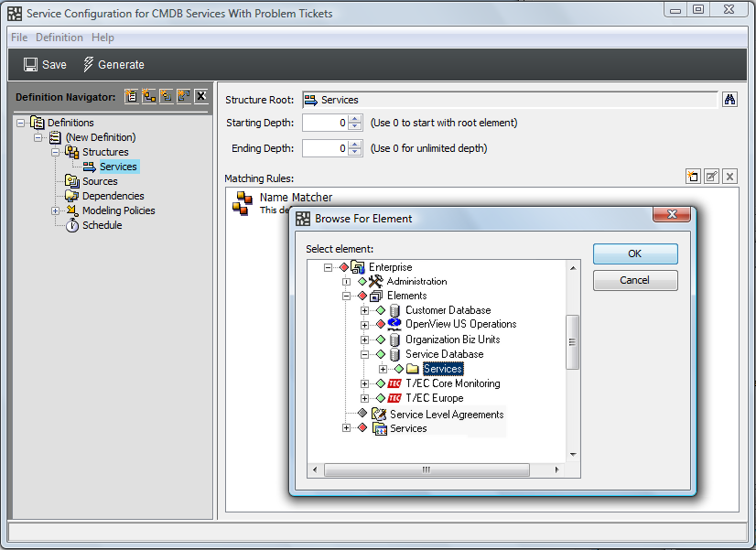Image resolution: width=756 pixels, height=550 pixels.
Task: Click the first Definition Navigator toolbar icon
Action: click(x=131, y=96)
